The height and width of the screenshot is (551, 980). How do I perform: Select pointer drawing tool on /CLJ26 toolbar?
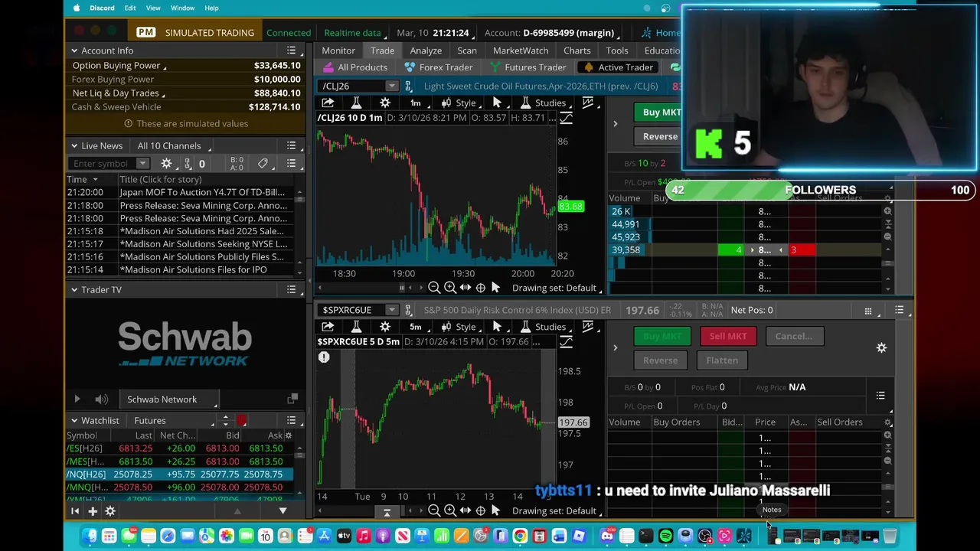click(x=497, y=103)
